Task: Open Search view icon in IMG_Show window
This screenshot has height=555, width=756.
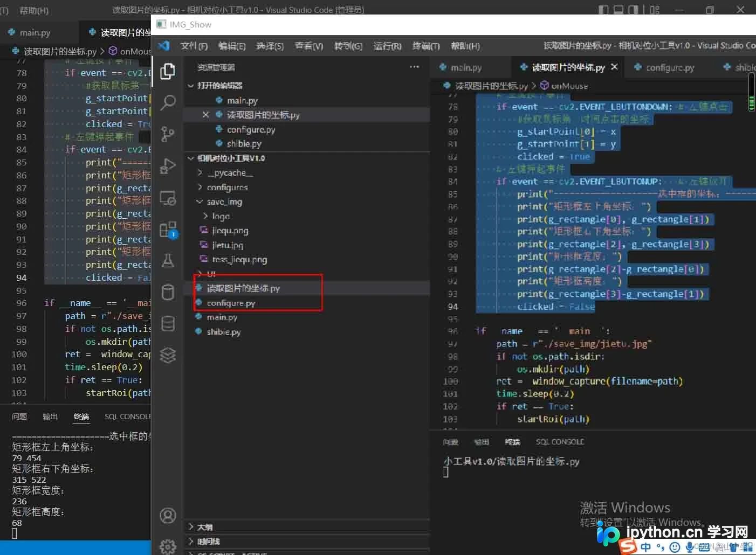Action: (168, 102)
